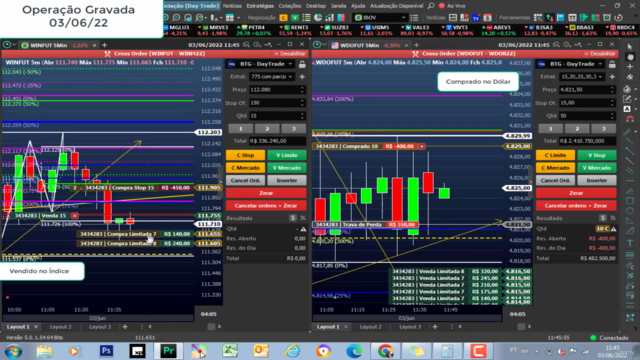The height and width of the screenshot is (360, 640).
Task: Click Zerar button in WDOFUT panel
Action: [576, 193]
